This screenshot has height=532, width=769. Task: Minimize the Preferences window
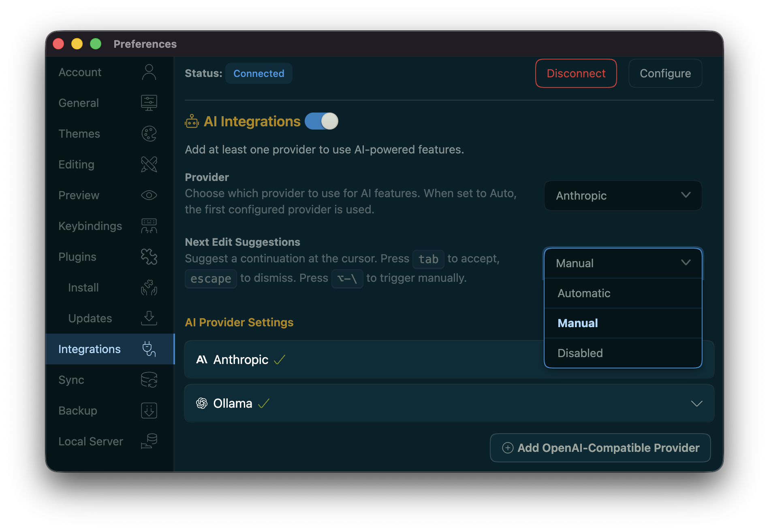pos(77,44)
